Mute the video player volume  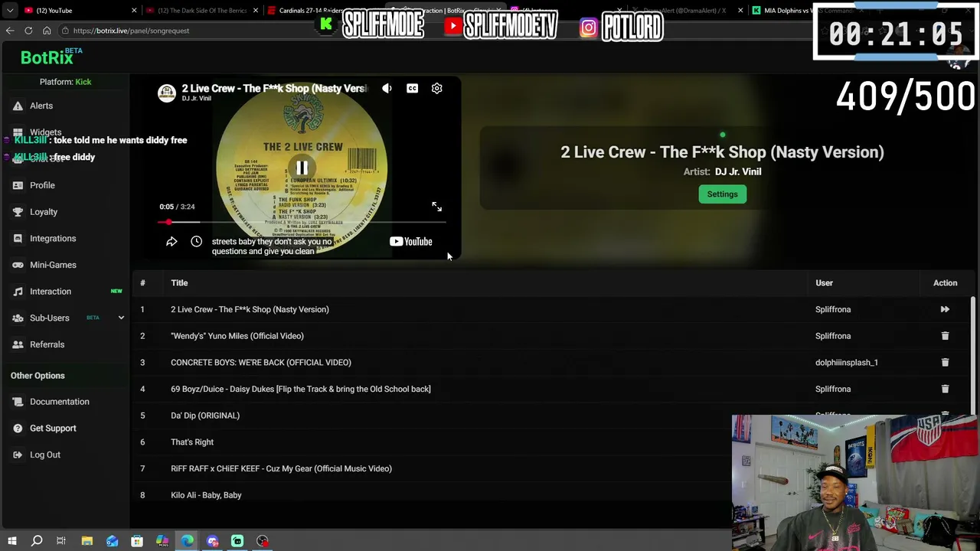tap(387, 89)
